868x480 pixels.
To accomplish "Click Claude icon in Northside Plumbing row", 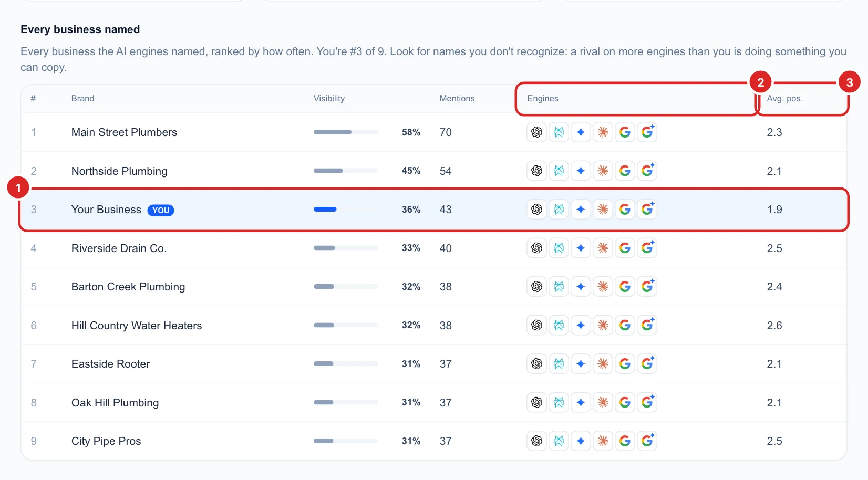I will pyautogui.click(x=603, y=171).
